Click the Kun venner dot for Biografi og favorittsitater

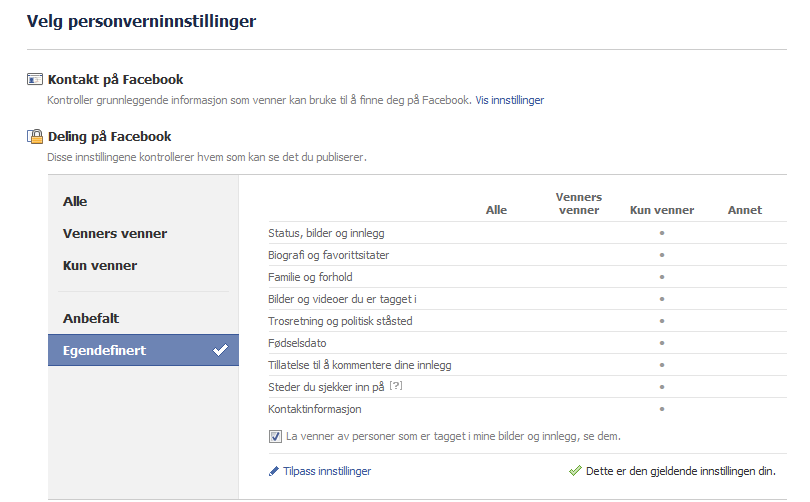point(662,255)
